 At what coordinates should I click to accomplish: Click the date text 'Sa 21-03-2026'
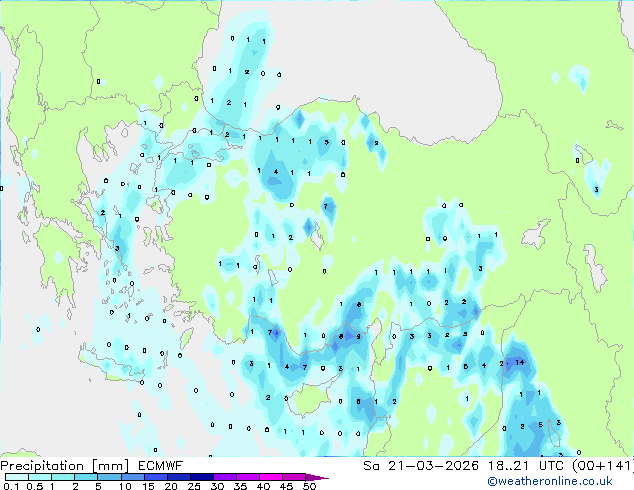421,466
